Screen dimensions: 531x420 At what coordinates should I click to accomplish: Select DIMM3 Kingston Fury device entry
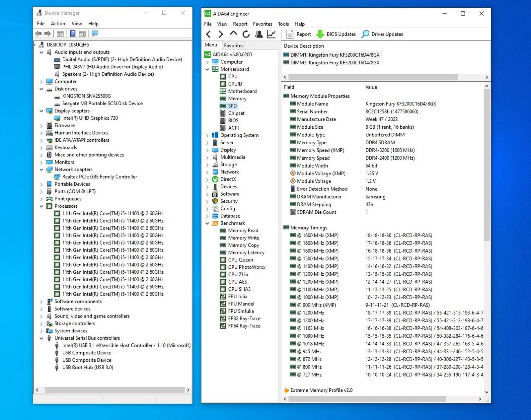[335, 63]
